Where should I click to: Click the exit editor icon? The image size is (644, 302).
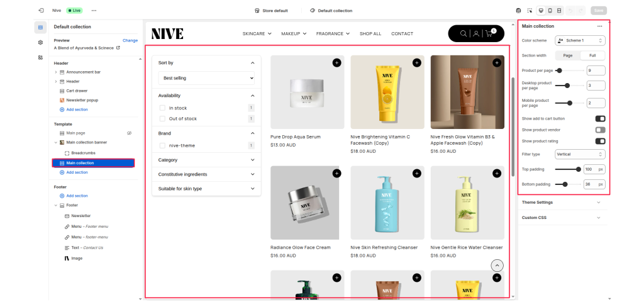point(41,11)
